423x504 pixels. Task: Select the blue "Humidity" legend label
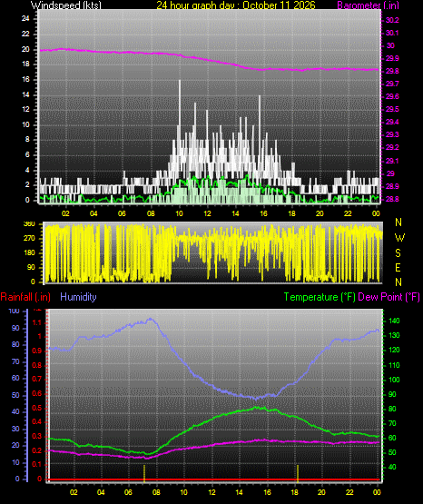click(x=78, y=297)
